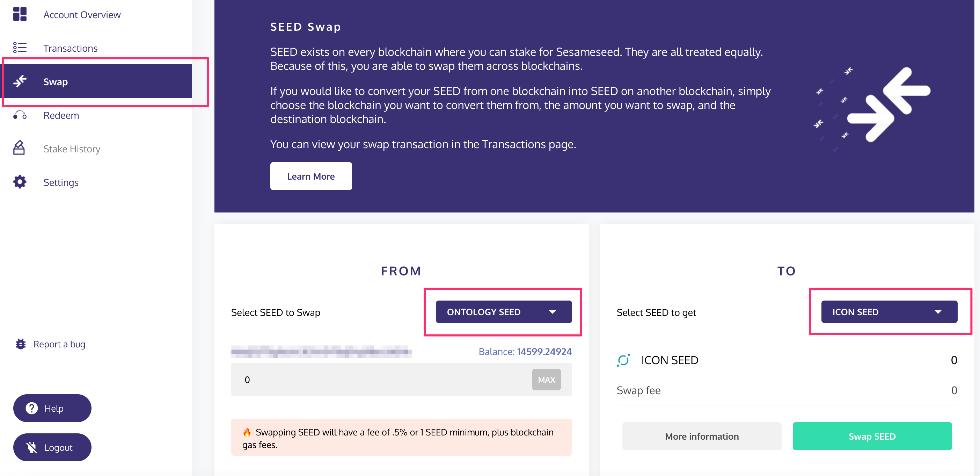Click the MAX amount button
The height and width of the screenshot is (476, 980).
point(546,380)
